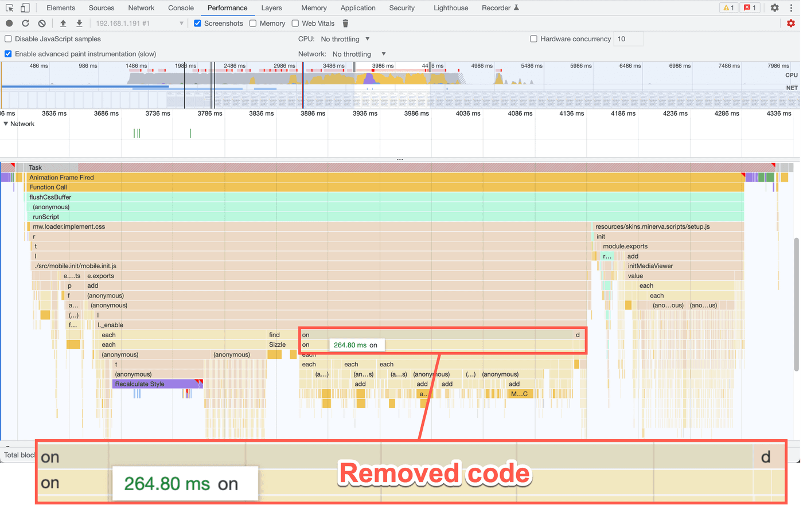Load a profile with the upload icon
Screen dimensions: 803x532
pyautogui.click(x=63, y=24)
